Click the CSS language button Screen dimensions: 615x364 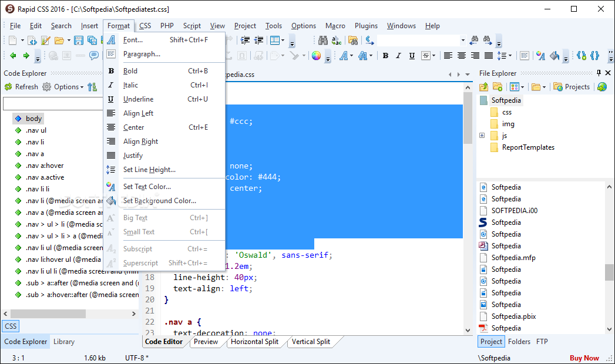11,326
